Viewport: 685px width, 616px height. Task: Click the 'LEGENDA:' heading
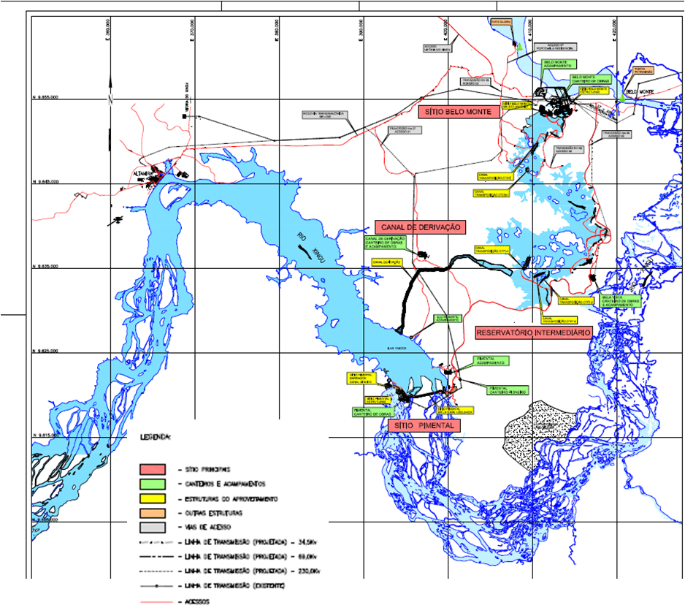pos(156,437)
